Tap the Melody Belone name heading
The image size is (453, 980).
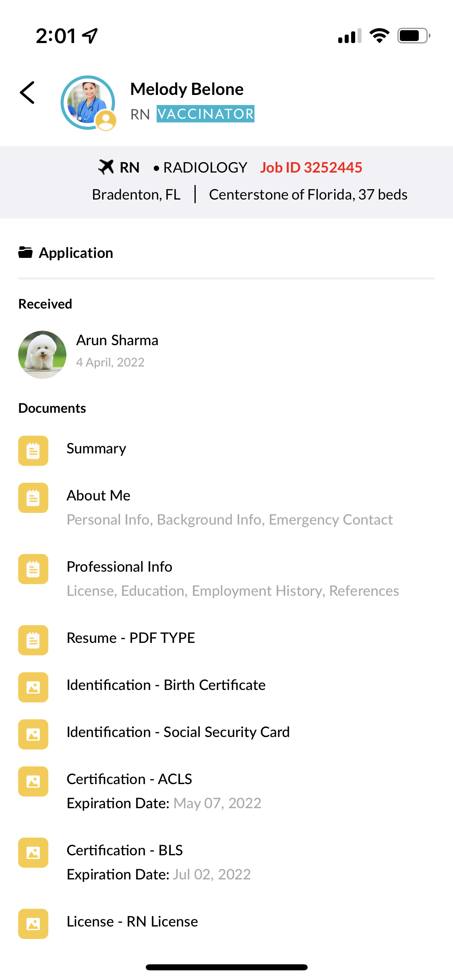point(187,89)
